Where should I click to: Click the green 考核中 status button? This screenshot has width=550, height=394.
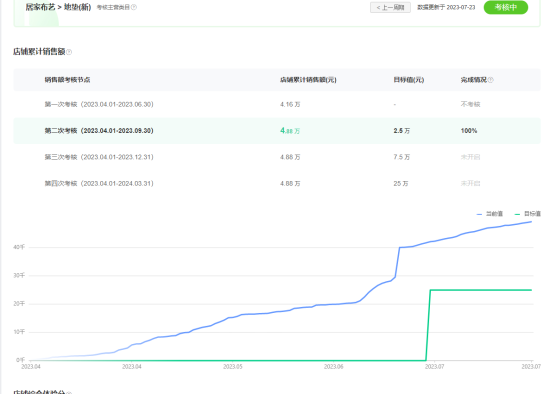[505, 7]
